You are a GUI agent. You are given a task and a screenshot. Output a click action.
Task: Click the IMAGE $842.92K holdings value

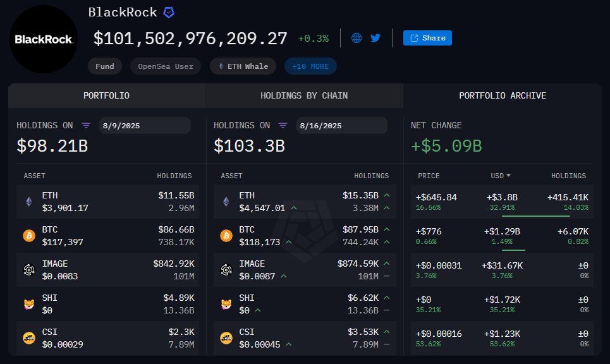click(x=174, y=264)
